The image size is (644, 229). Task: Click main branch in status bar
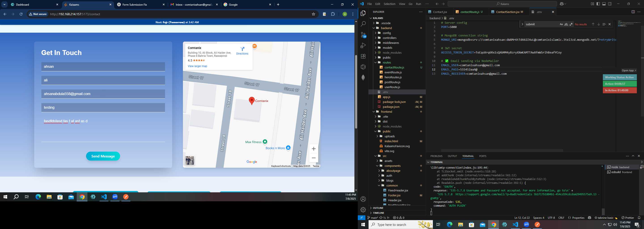point(372,218)
